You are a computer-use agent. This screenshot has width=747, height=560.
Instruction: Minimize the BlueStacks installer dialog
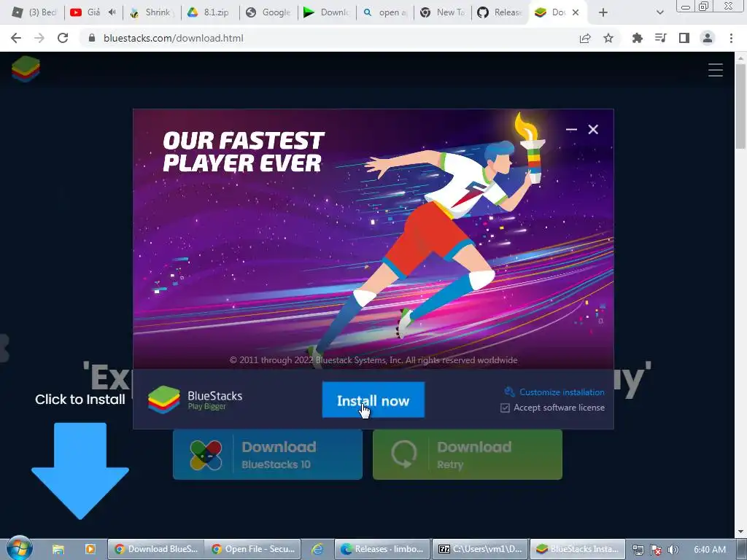[571, 130]
